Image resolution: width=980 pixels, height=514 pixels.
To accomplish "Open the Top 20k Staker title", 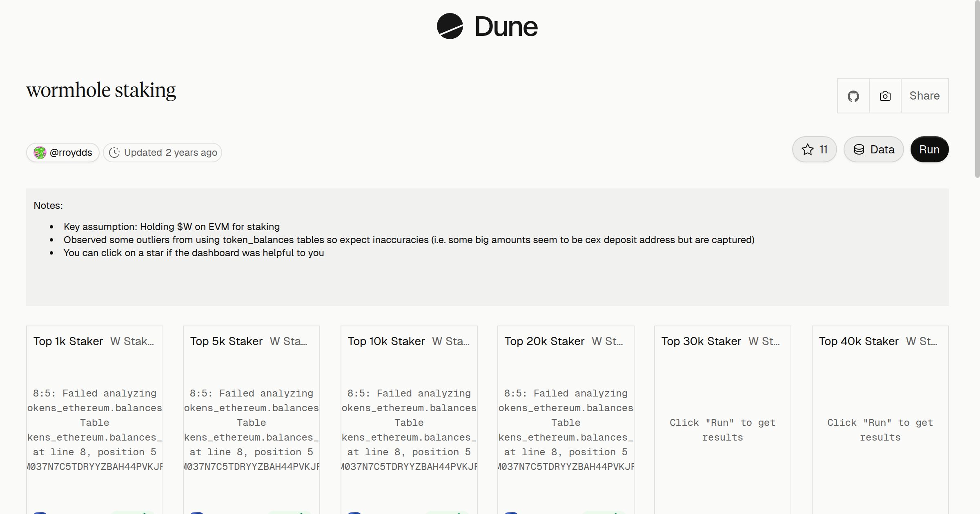I will 544,341.
